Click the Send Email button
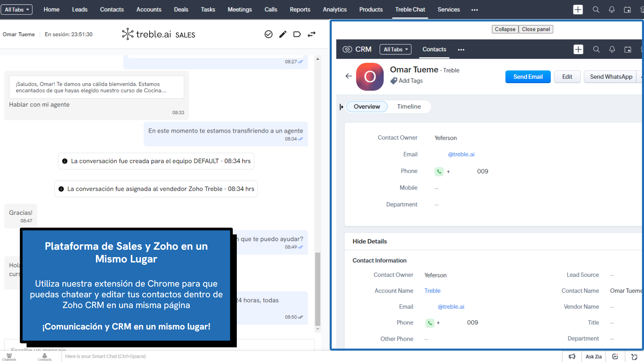This screenshot has height=362, width=644. point(528,77)
